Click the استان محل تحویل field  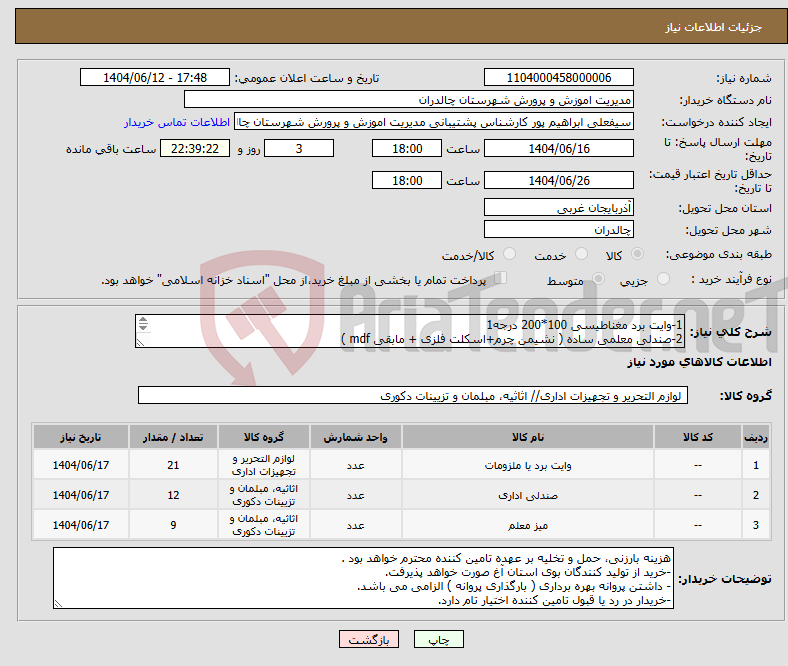(558, 208)
